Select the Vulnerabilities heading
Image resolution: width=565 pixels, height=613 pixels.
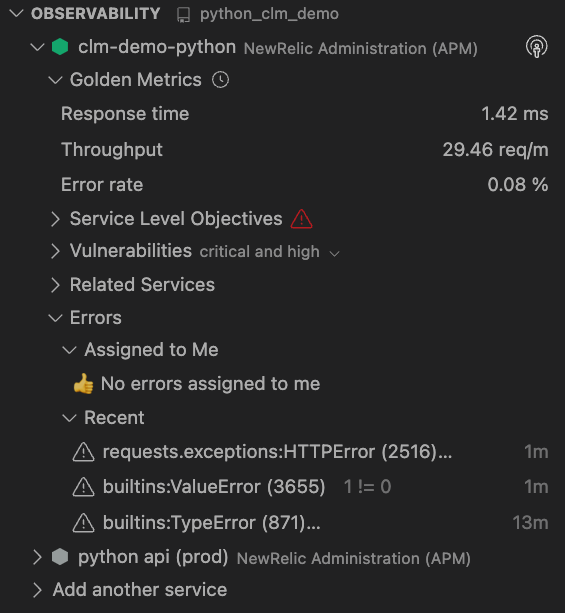[x=131, y=251]
